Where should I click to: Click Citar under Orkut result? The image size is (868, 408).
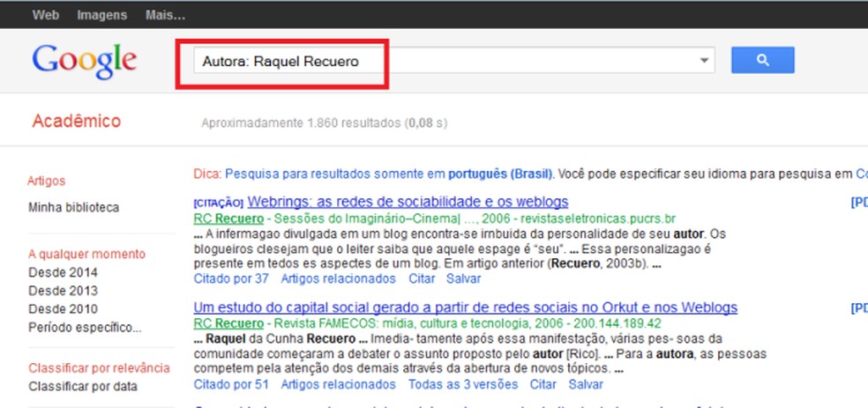543,384
